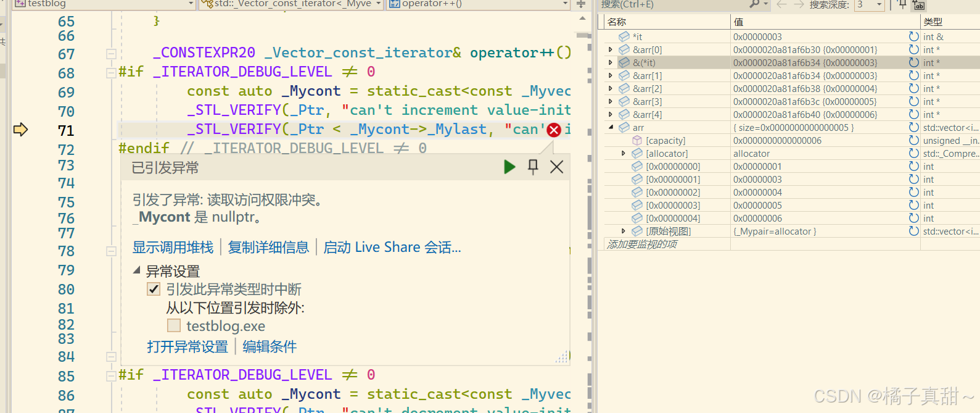Pin the exception helper popup
This screenshot has height=413, width=980.
tap(533, 167)
